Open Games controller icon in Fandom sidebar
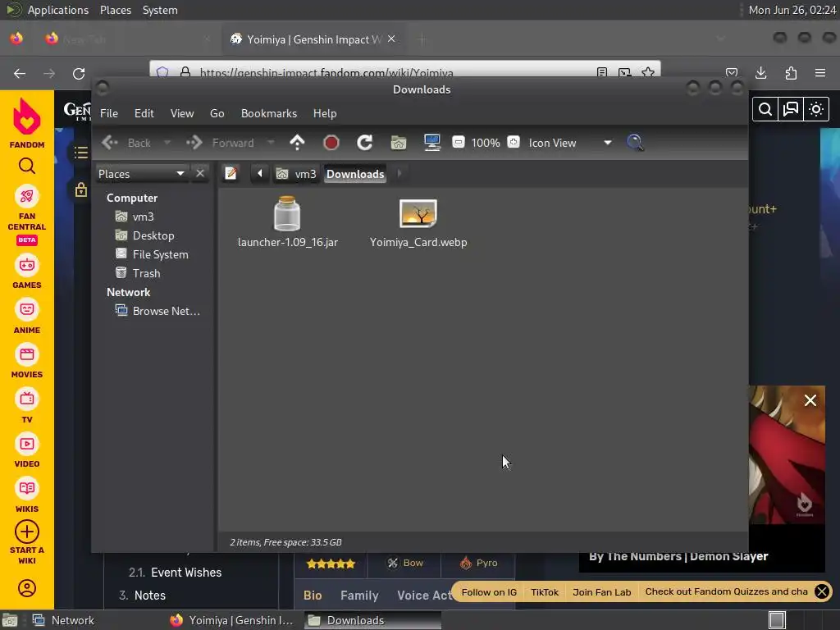The image size is (840, 630). point(27,265)
